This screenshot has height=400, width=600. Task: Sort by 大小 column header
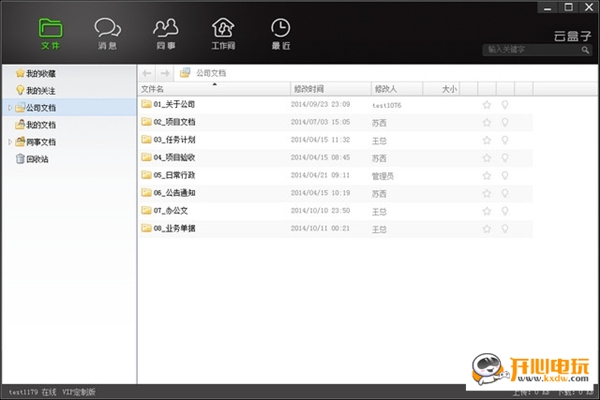pyautogui.click(x=441, y=89)
